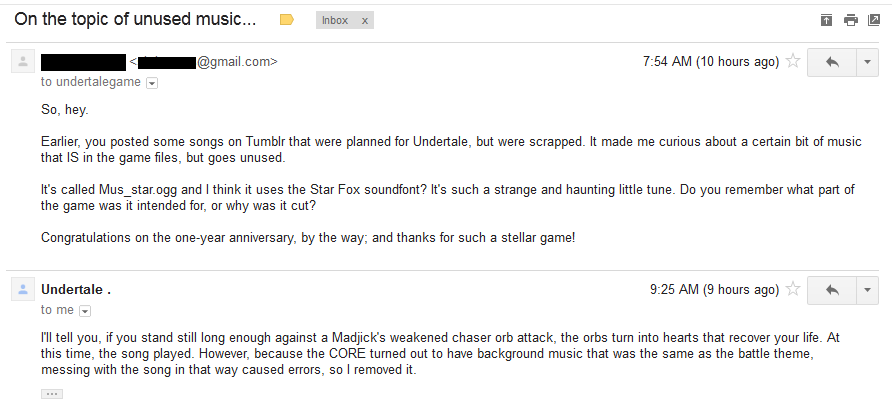Image resolution: width=892 pixels, height=410 pixels.
Task: Star the 9:25 AM Undertale reply
Action: (x=793, y=290)
